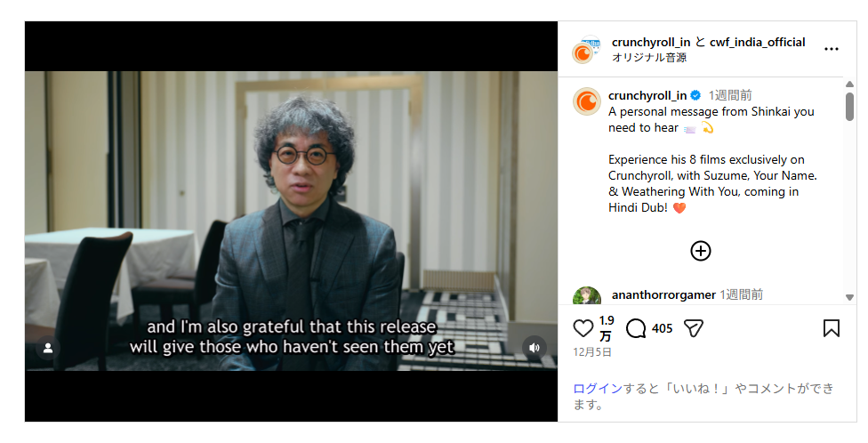Click the verified badge next to crunchyroll_in
Viewport: 868px width, 443px height.
point(695,95)
